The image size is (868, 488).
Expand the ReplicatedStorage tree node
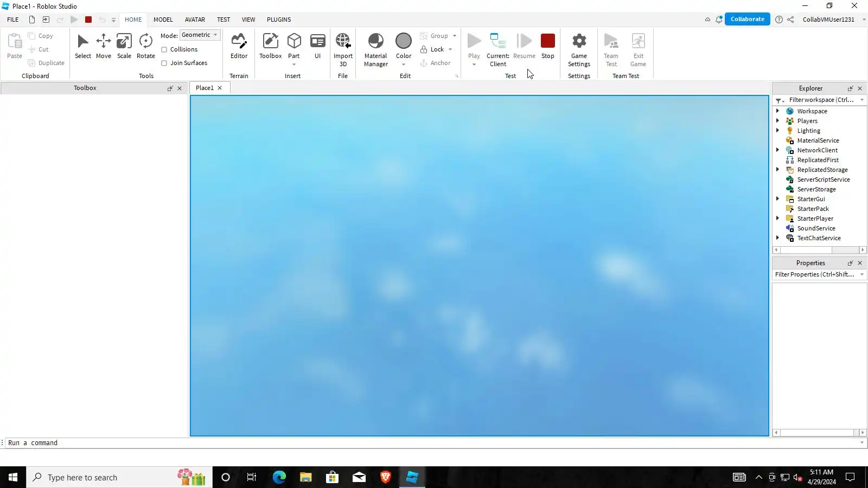777,170
